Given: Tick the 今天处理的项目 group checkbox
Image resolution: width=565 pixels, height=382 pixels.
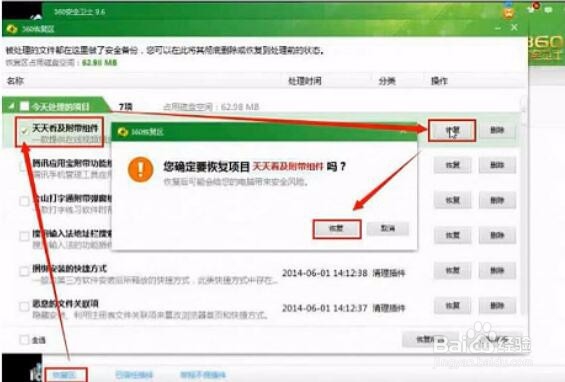Looking at the screenshot, I should [24, 106].
